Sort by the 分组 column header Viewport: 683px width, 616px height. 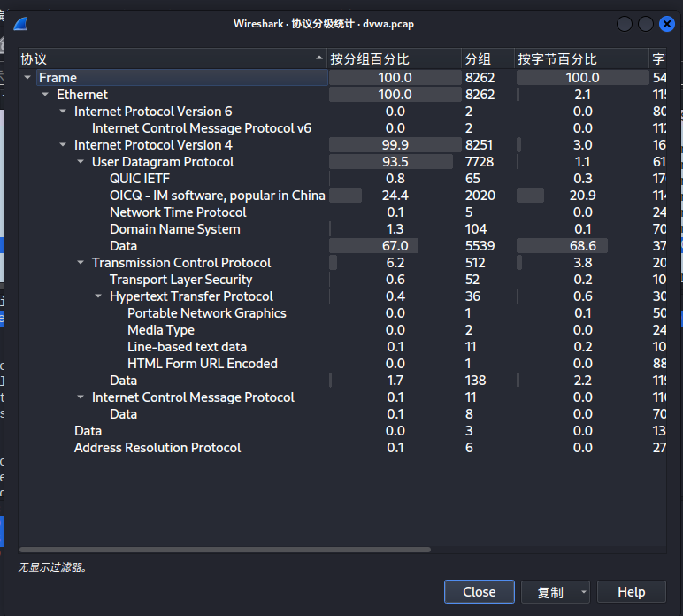click(487, 58)
